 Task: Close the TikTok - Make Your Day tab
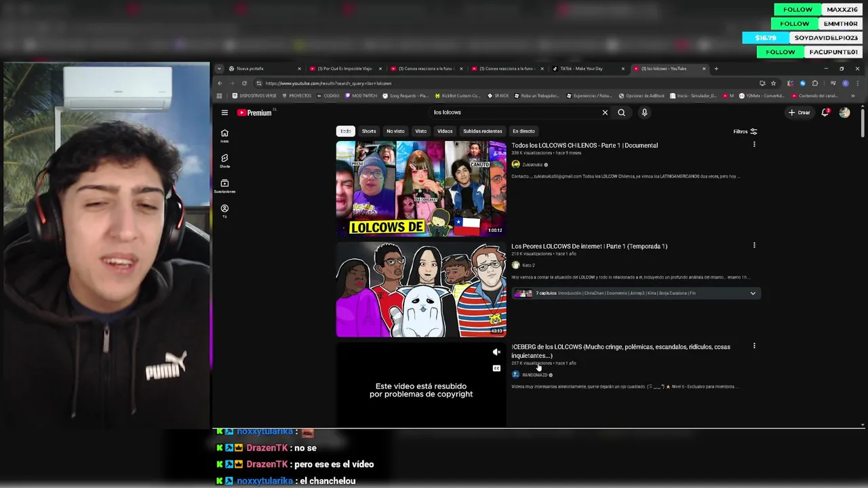click(623, 68)
